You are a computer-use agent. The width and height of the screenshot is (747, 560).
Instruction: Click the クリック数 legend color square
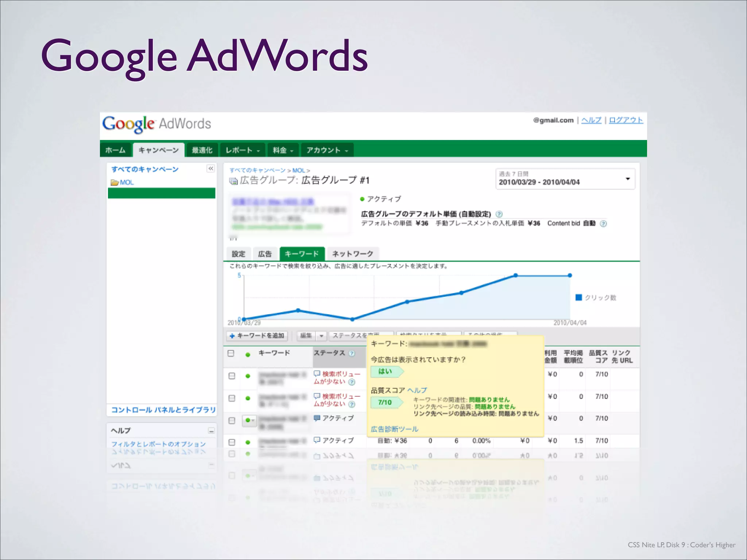(578, 297)
